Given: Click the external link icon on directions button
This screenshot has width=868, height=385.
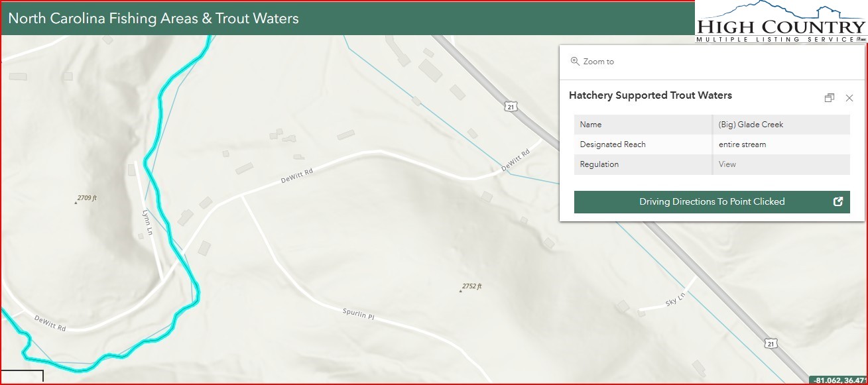Looking at the screenshot, I should pos(837,202).
